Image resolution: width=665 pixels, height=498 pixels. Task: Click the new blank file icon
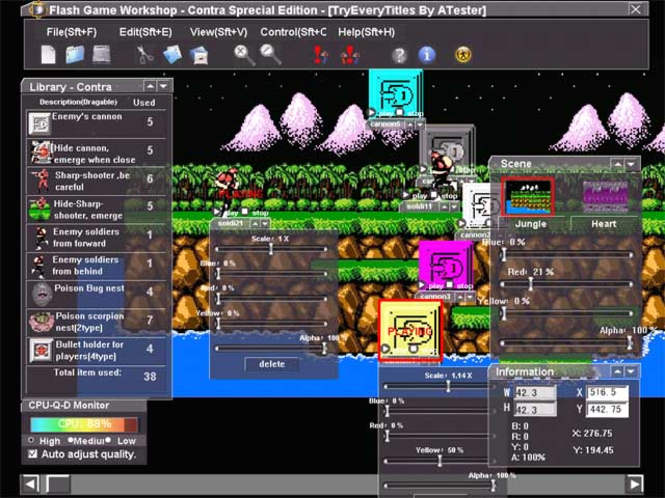pos(48,55)
